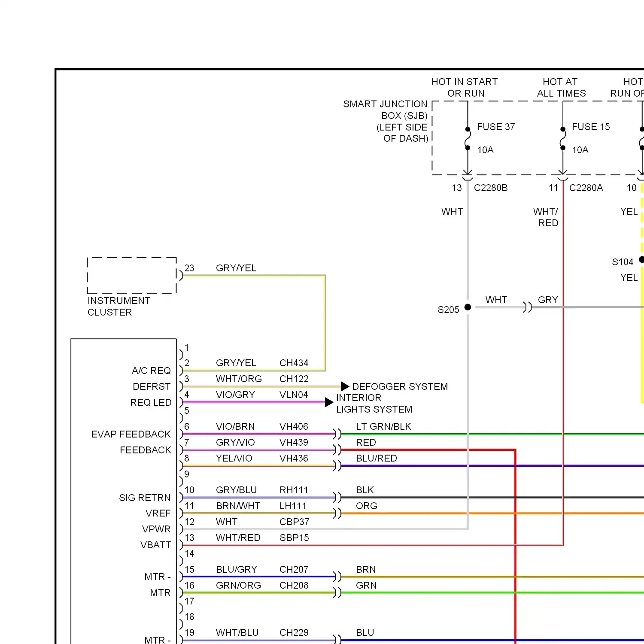Click the S104 splice label

[x=623, y=262]
